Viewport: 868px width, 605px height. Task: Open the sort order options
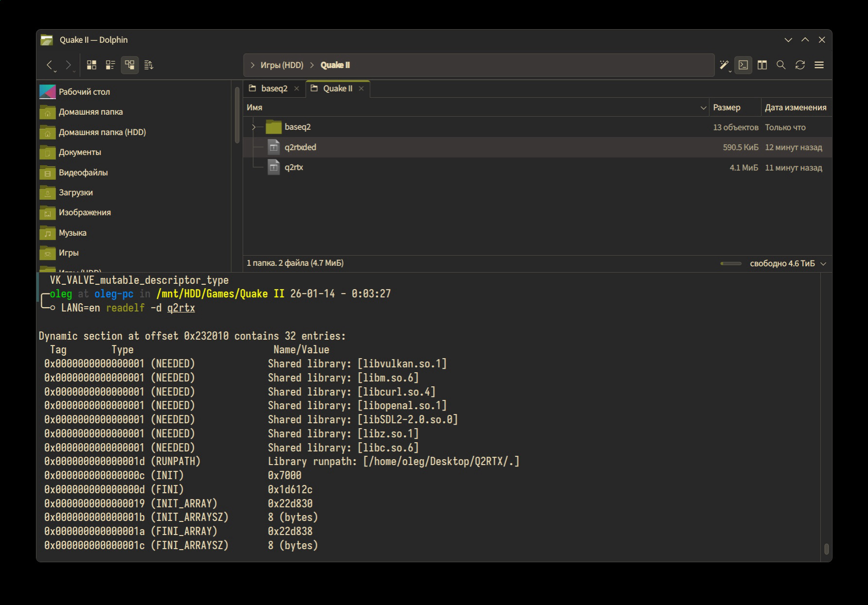(149, 65)
